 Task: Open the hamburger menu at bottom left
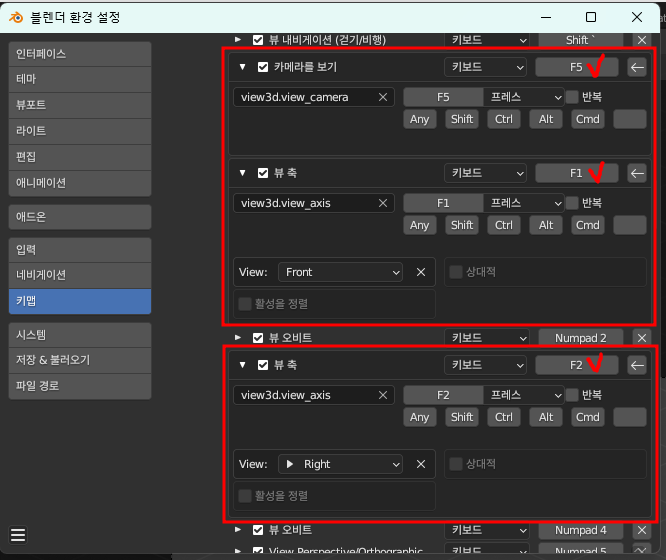[18, 535]
